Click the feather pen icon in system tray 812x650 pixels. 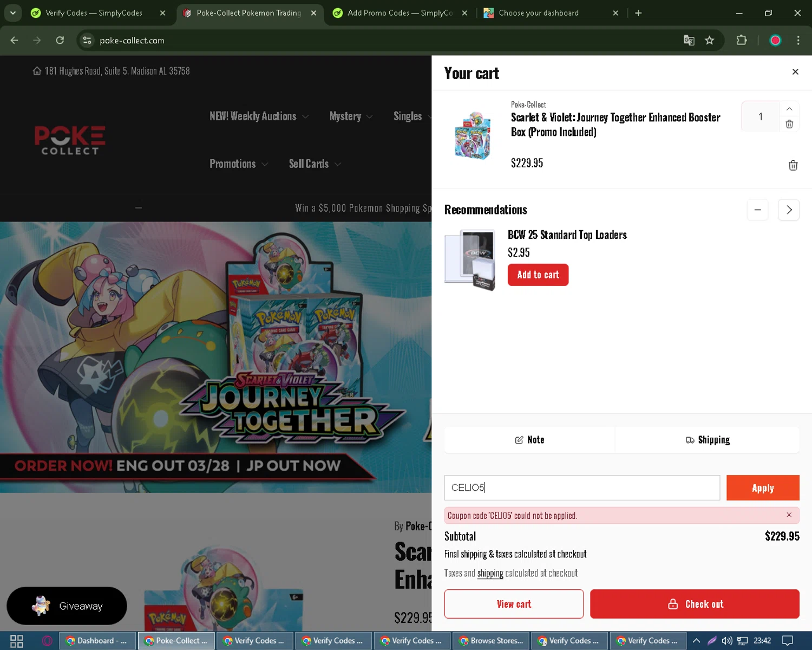coord(712,641)
